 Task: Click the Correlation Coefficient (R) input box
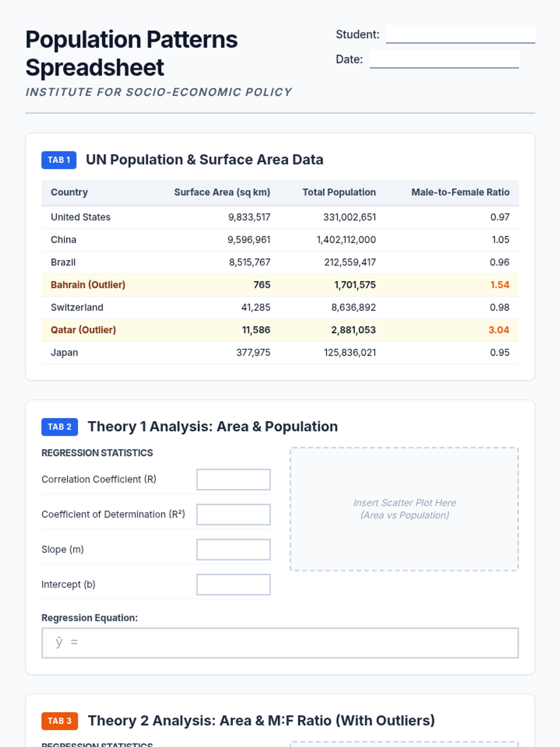pyautogui.click(x=233, y=479)
